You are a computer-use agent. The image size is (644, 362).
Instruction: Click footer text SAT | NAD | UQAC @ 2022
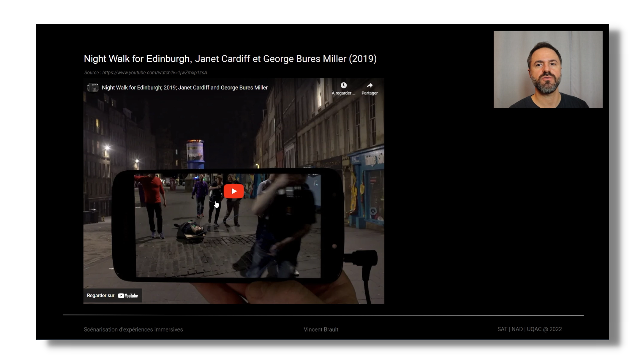(x=530, y=329)
